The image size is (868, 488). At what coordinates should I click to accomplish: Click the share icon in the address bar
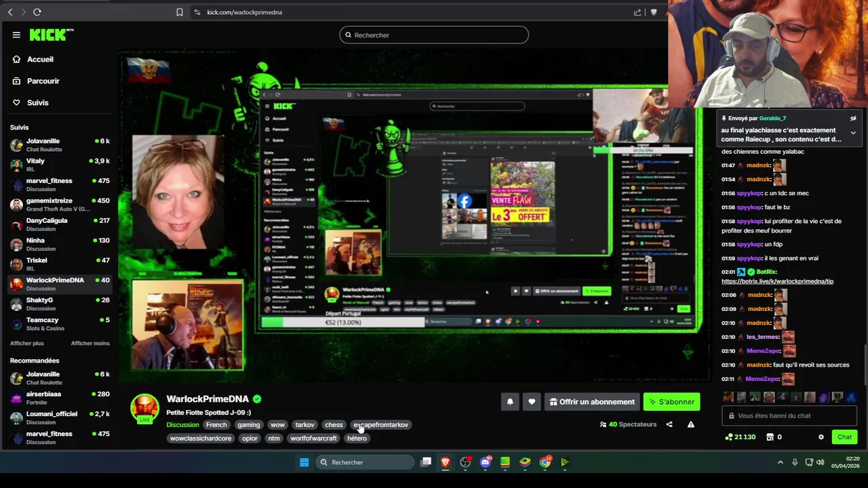coord(637,12)
